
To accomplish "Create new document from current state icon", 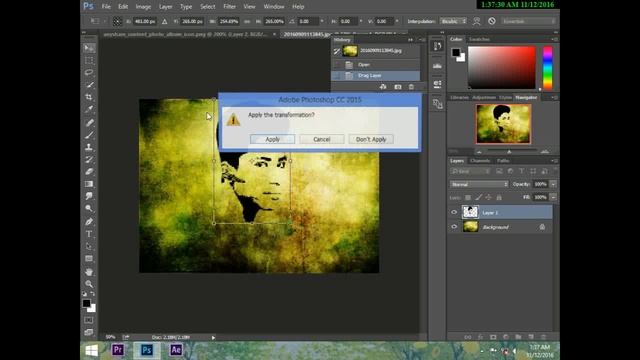I will [383, 87].
